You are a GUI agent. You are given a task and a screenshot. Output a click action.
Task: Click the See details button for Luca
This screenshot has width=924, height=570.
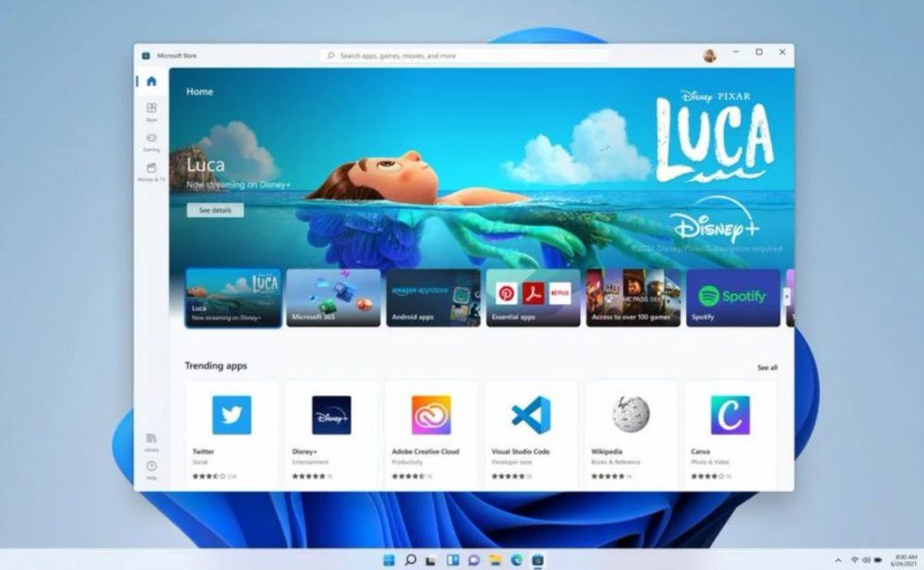[215, 210]
